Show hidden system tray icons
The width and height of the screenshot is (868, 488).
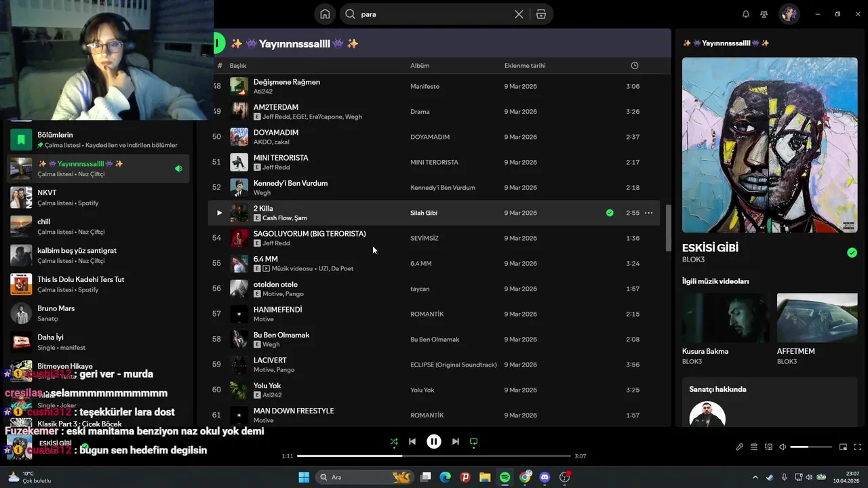pos(755,477)
